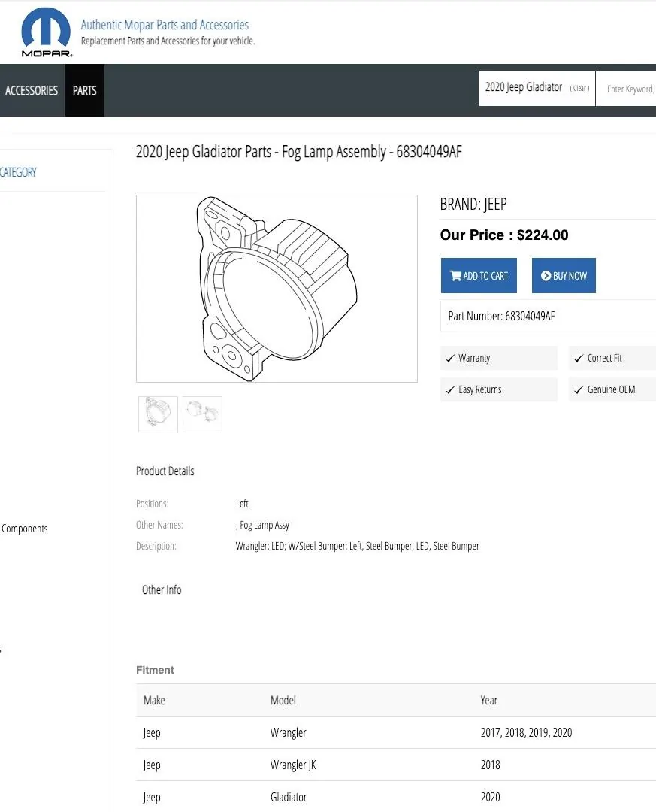Screen dimensions: 656x812
Task: Click the Easy Returns checkmark icon
Action: [x=450, y=390]
